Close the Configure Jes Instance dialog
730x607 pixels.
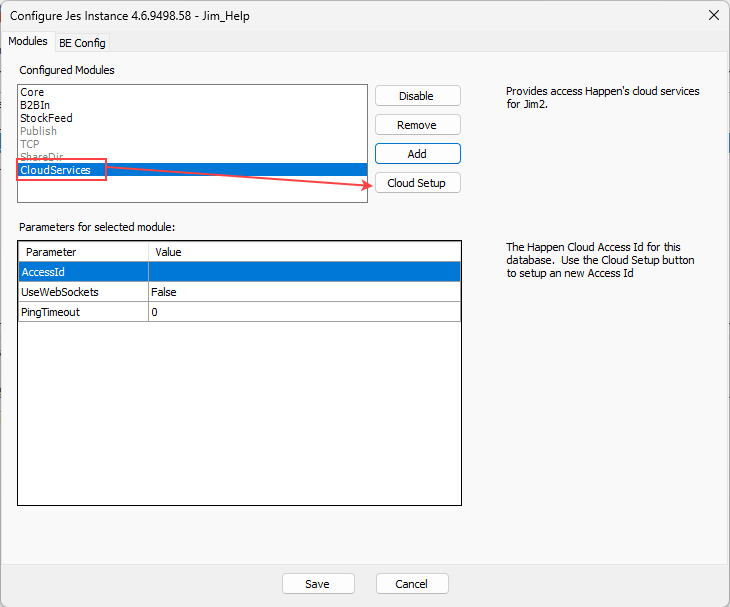(x=713, y=15)
